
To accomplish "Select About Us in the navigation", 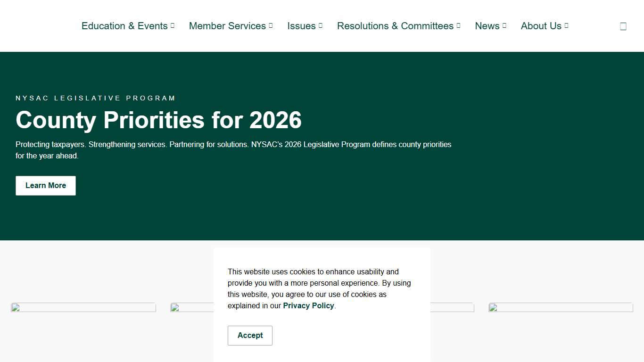I will [x=541, y=26].
